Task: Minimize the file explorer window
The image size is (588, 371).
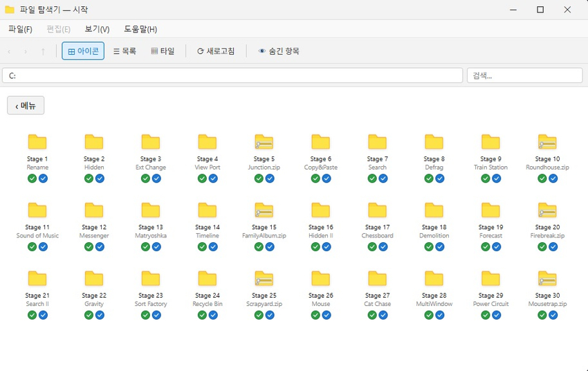Action: 513,10
